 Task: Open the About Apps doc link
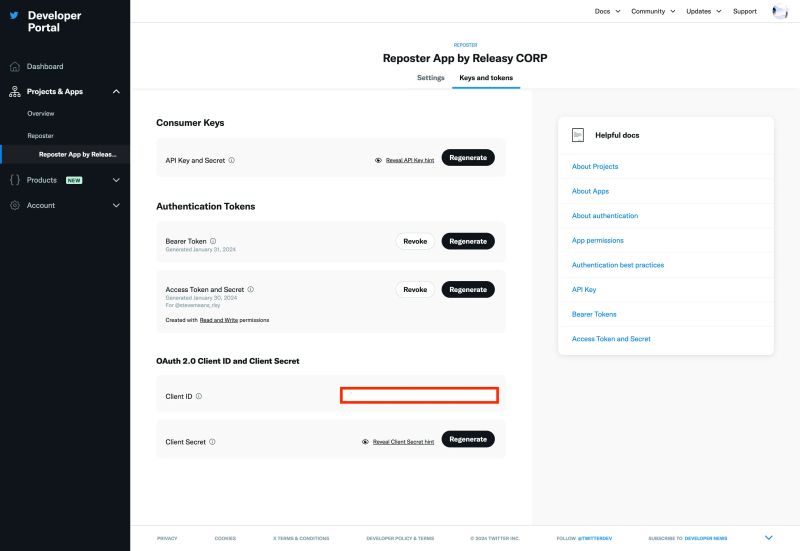click(x=590, y=191)
